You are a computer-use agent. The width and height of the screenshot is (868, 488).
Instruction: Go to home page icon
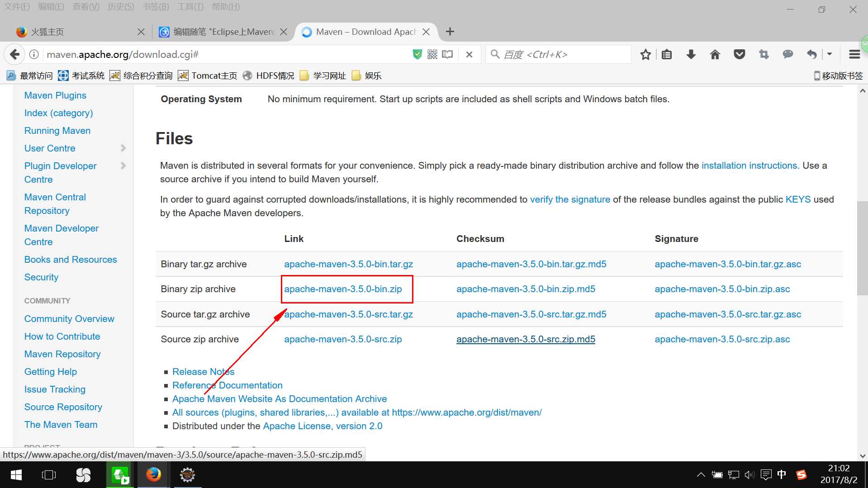715,55
